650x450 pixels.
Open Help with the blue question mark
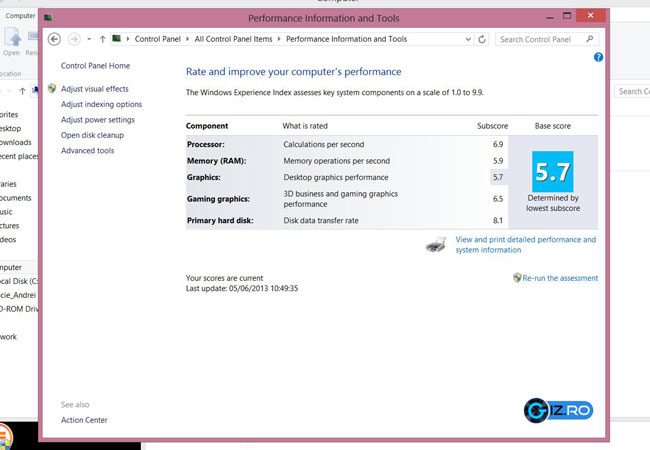point(598,57)
